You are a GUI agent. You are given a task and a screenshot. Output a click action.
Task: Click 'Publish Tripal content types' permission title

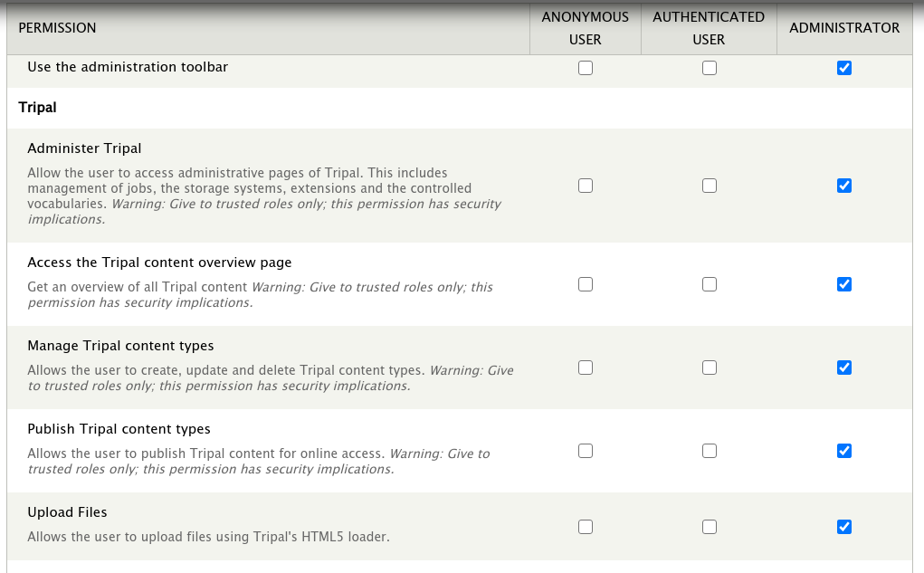(x=119, y=428)
